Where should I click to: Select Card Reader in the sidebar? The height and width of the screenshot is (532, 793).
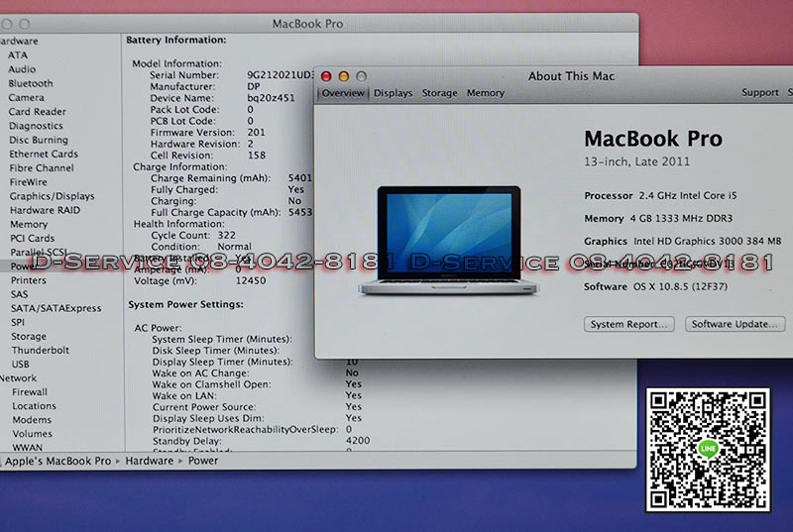point(37,112)
